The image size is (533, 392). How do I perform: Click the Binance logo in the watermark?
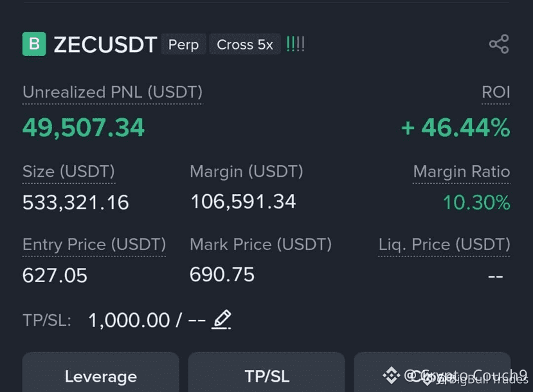coord(391,375)
